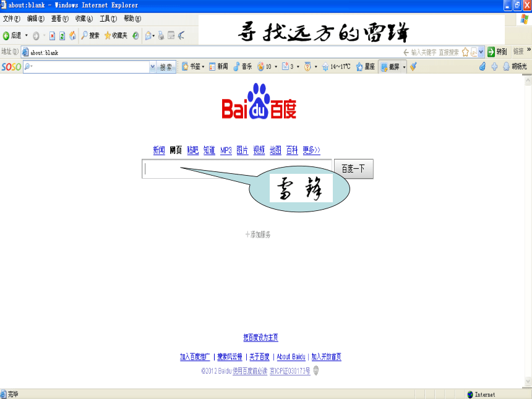Click the SOSO 搜索 button

pyautogui.click(x=166, y=67)
